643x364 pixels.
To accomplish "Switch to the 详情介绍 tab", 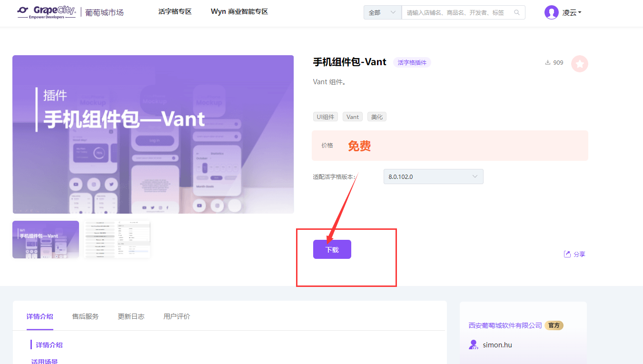I will pyautogui.click(x=40, y=316).
